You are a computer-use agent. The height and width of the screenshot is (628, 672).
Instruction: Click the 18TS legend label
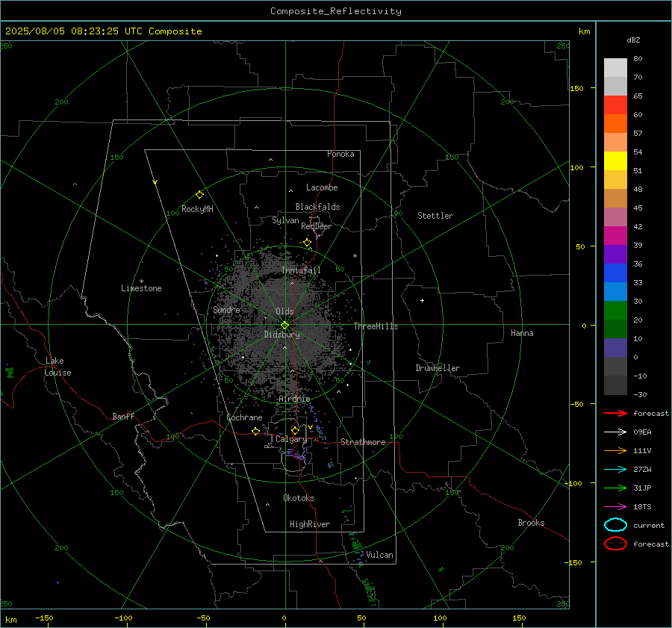coord(642,507)
